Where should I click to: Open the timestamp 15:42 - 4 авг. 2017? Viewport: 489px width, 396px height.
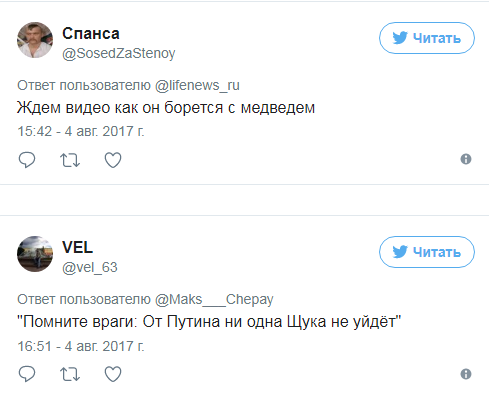pyautogui.click(x=81, y=131)
